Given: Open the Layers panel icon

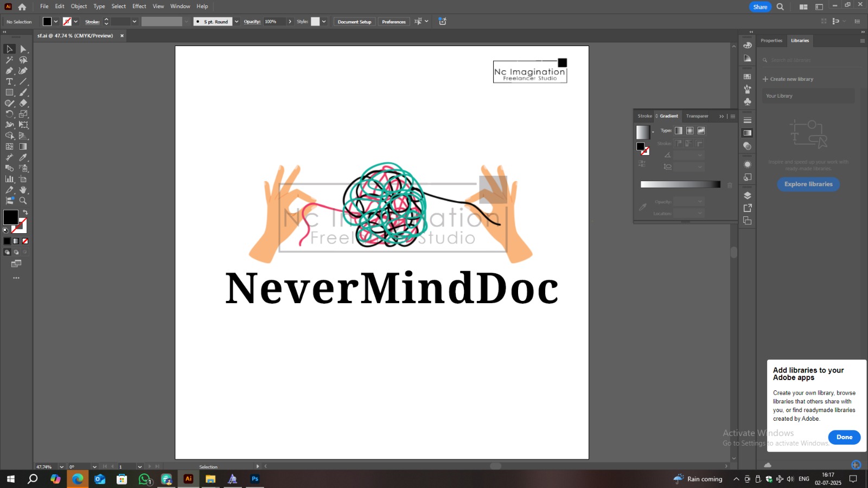Looking at the screenshot, I should (748, 195).
